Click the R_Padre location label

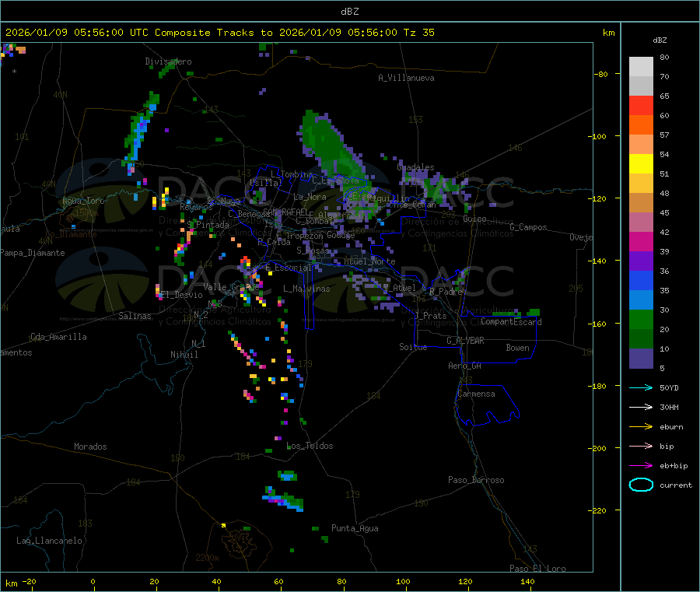click(x=446, y=292)
